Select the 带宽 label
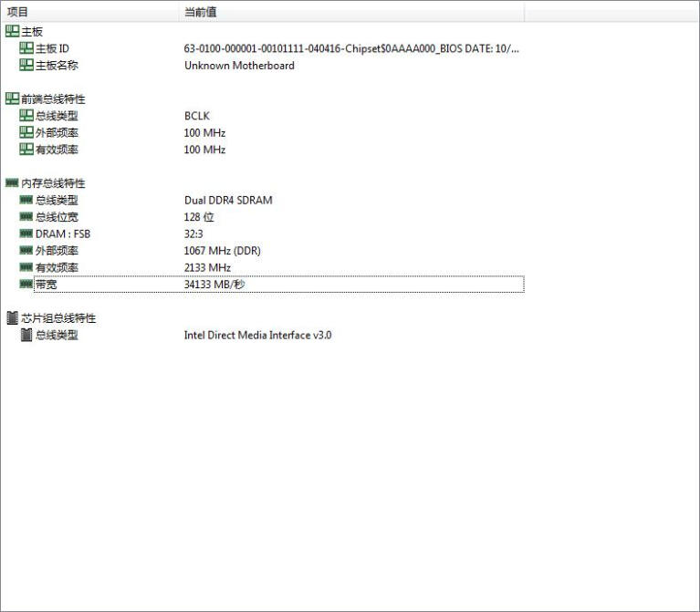 pos(46,285)
